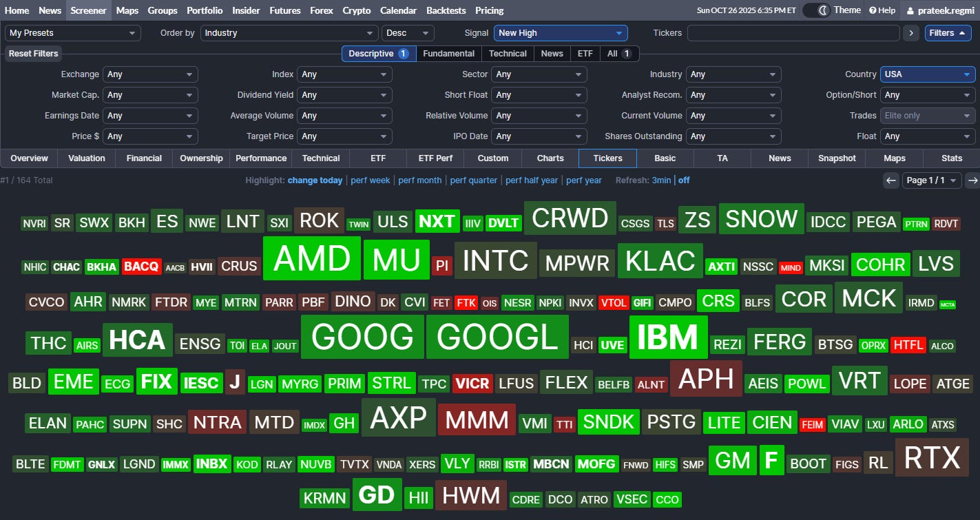Image resolution: width=980 pixels, height=520 pixels.
Task: Select the All filter tab
Action: (x=619, y=54)
